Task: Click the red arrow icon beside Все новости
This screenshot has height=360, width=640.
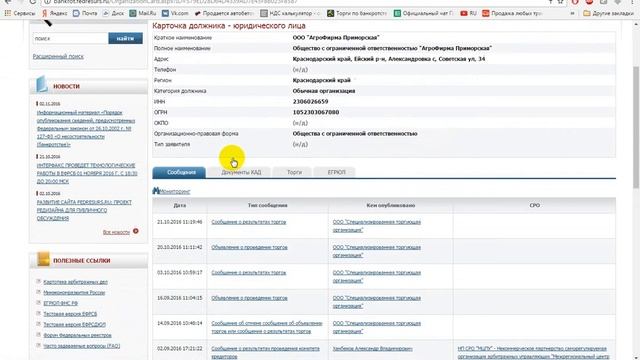Action: click(x=136, y=231)
